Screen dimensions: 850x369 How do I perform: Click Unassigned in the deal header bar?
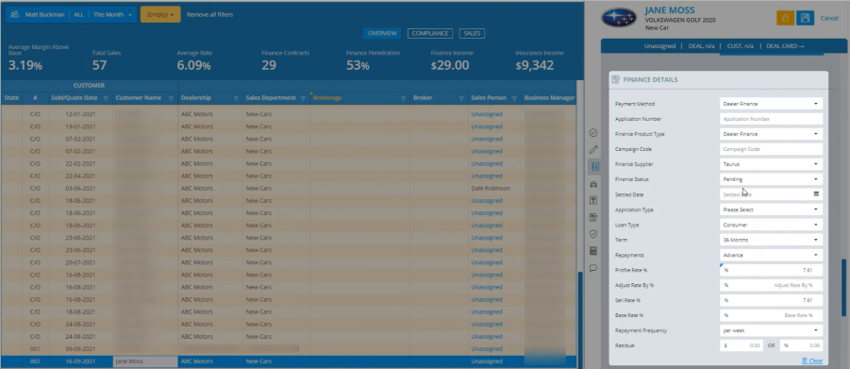(x=660, y=46)
